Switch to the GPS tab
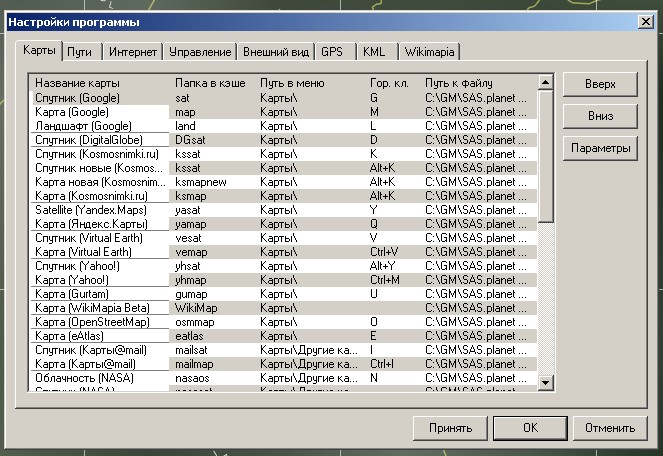 (333, 52)
